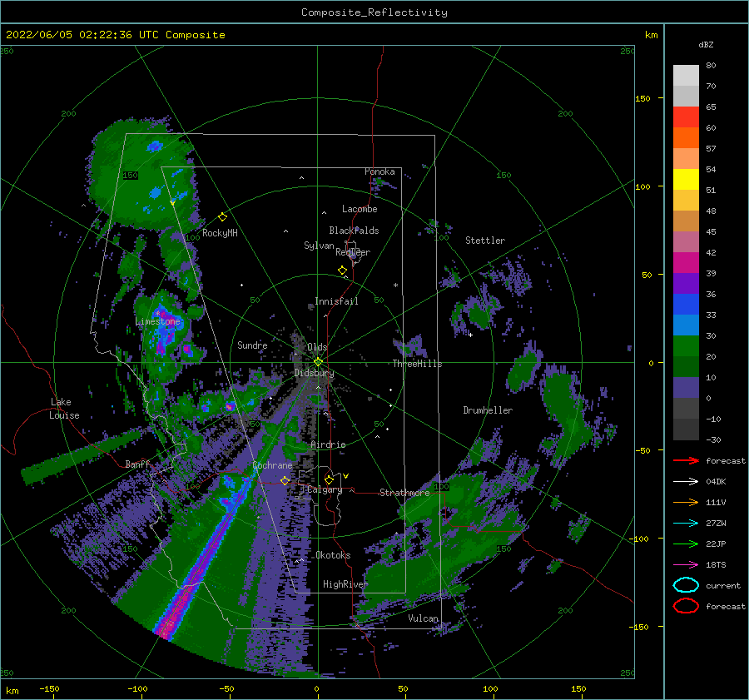Click the yellow diamond marker above Calgary
This screenshot has height=700, width=749.
pyautogui.click(x=329, y=479)
